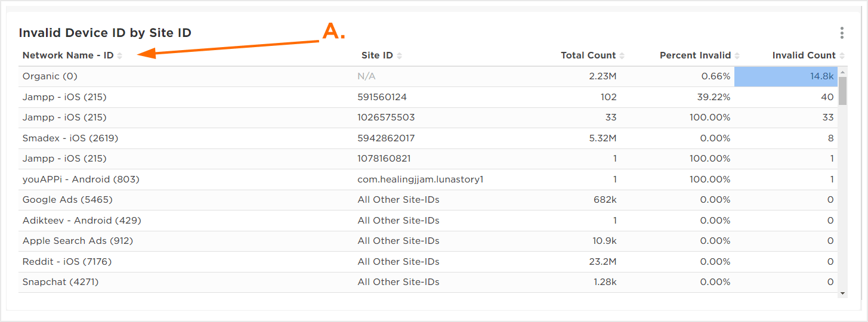Click sort arrows next to Invalid Count
This screenshot has height=322, width=868.
842,56
